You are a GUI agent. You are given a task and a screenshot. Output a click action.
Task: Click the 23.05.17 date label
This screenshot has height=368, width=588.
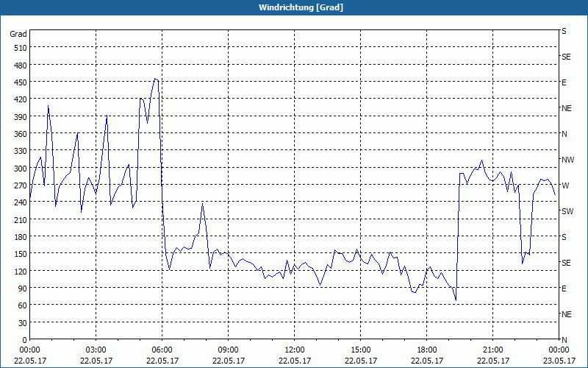tap(559, 361)
